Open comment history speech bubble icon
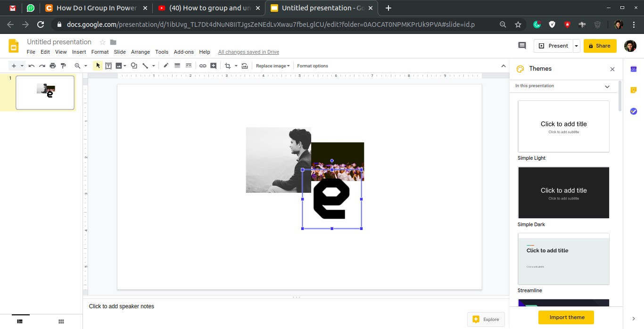The image size is (644, 329). (522, 46)
